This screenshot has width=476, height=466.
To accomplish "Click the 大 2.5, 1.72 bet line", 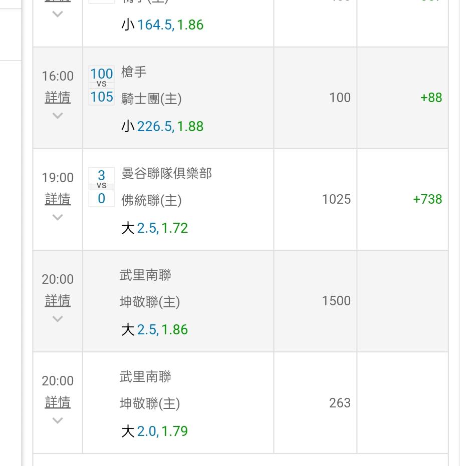I will click(155, 228).
